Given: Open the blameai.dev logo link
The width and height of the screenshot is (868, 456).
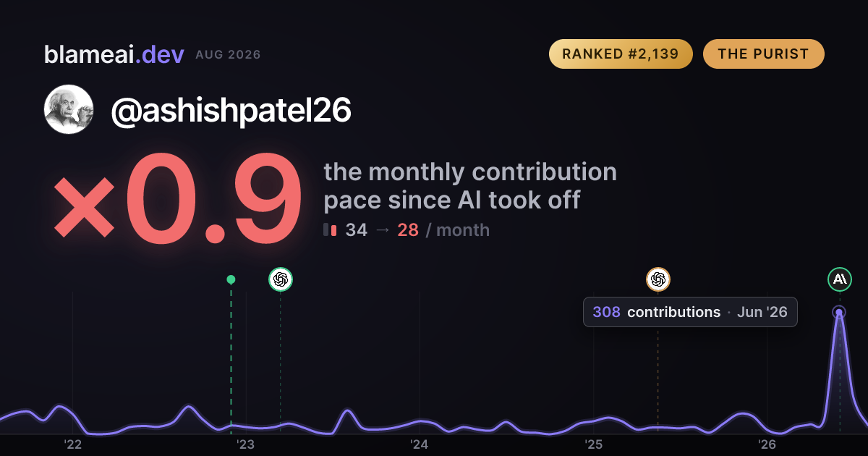Looking at the screenshot, I should [114, 54].
